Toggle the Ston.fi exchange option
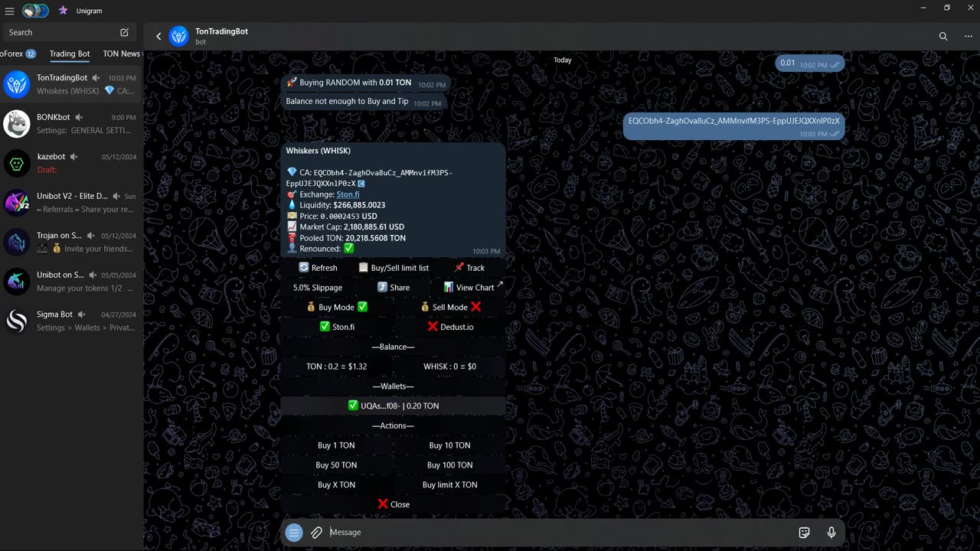Image resolution: width=980 pixels, height=551 pixels. [337, 327]
